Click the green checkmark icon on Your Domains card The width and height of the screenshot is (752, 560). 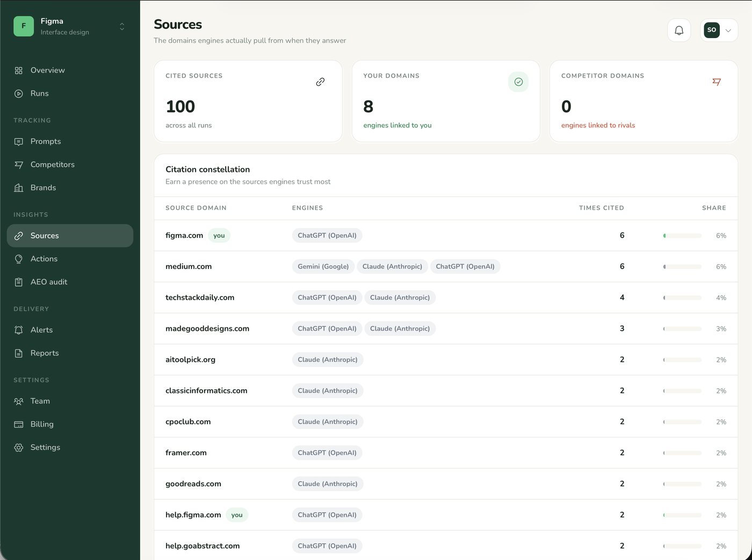518,82
